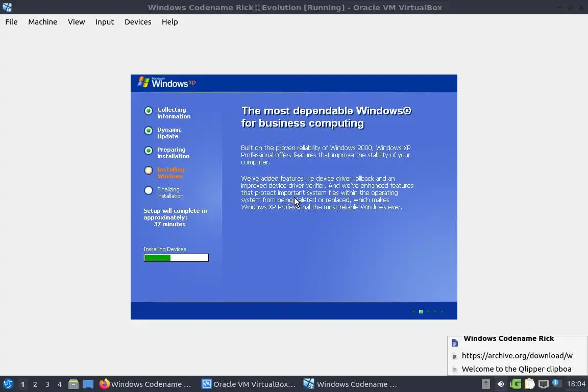The height and width of the screenshot is (392, 588).
Task: Switch to Oracle VM VirtualBox Manager window
Action: click(x=249, y=384)
